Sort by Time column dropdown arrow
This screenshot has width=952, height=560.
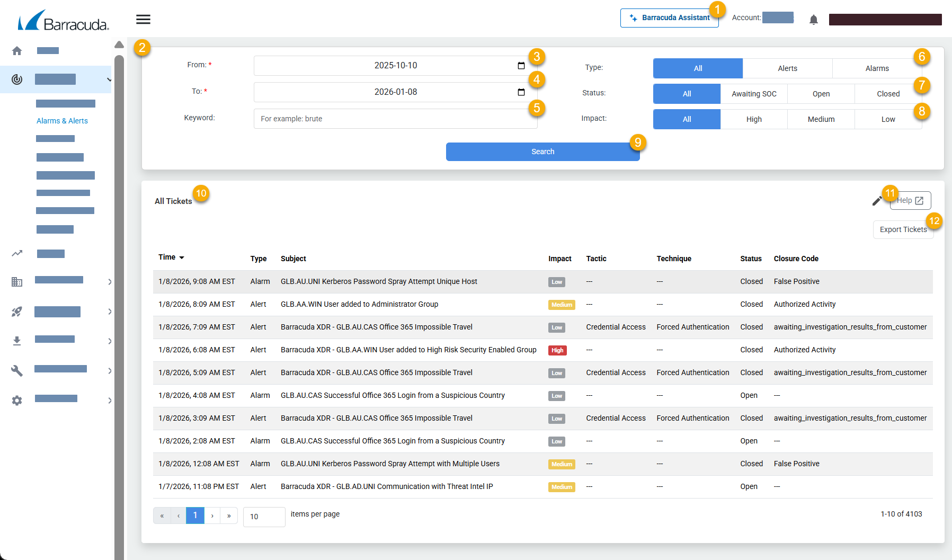point(182,257)
